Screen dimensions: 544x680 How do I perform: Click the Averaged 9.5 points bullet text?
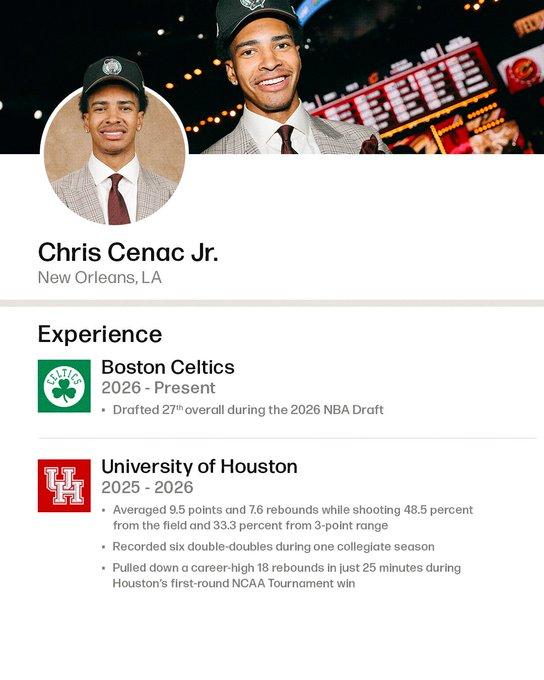click(293, 517)
